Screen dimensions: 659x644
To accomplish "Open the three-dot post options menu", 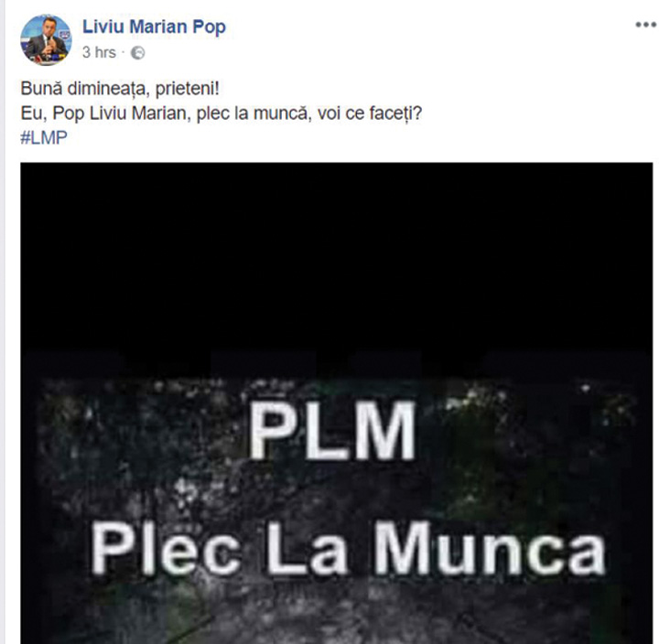I will 645,26.
